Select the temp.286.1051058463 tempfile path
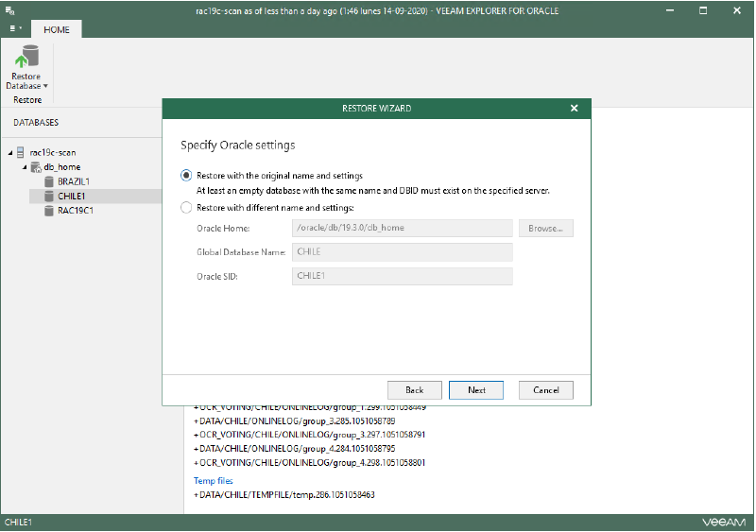The image size is (756, 532). pyautogui.click(x=284, y=495)
